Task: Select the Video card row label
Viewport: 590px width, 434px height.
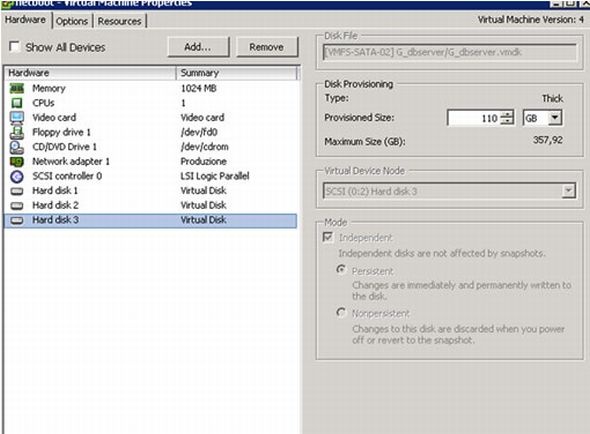Action: [x=54, y=117]
